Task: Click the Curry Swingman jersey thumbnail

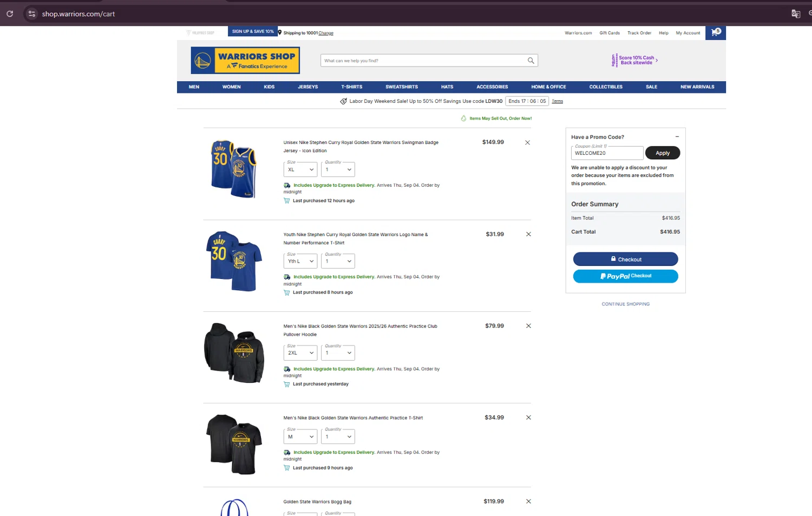Action: 234,169
